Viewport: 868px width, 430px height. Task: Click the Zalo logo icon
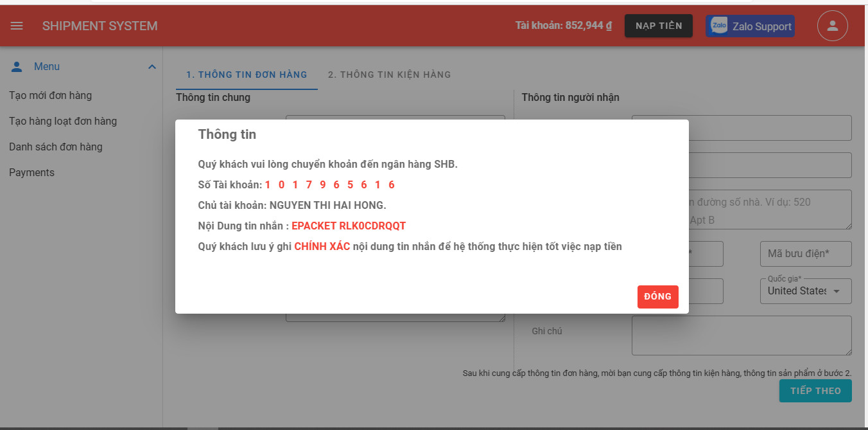click(x=719, y=26)
